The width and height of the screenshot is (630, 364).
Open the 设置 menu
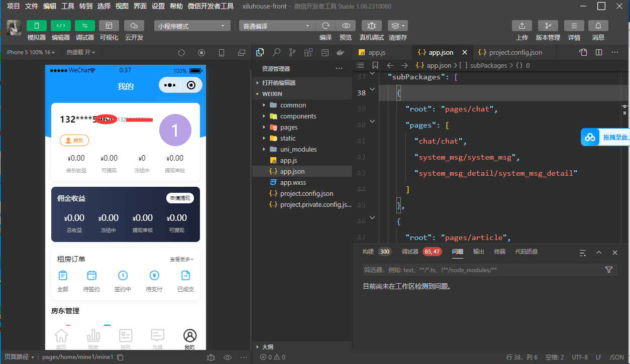(x=158, y=6)
